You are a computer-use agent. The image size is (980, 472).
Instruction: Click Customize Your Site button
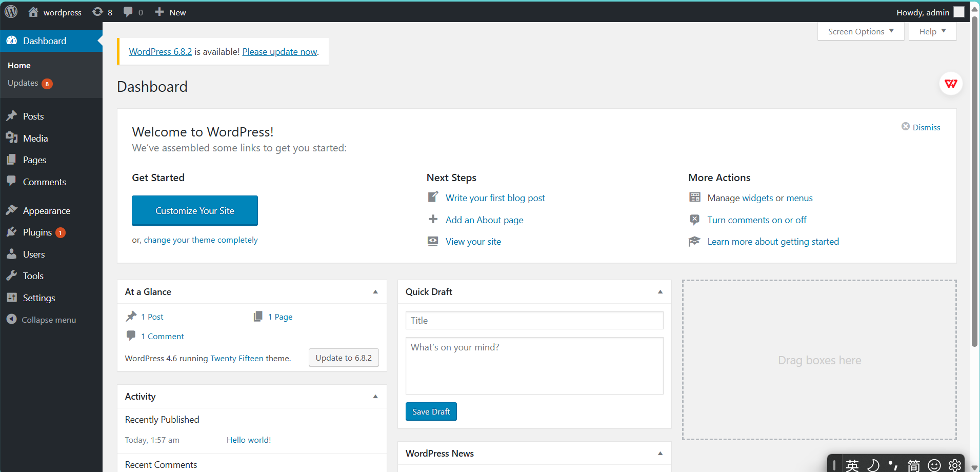pyautogui.click(x=195, y=210)
